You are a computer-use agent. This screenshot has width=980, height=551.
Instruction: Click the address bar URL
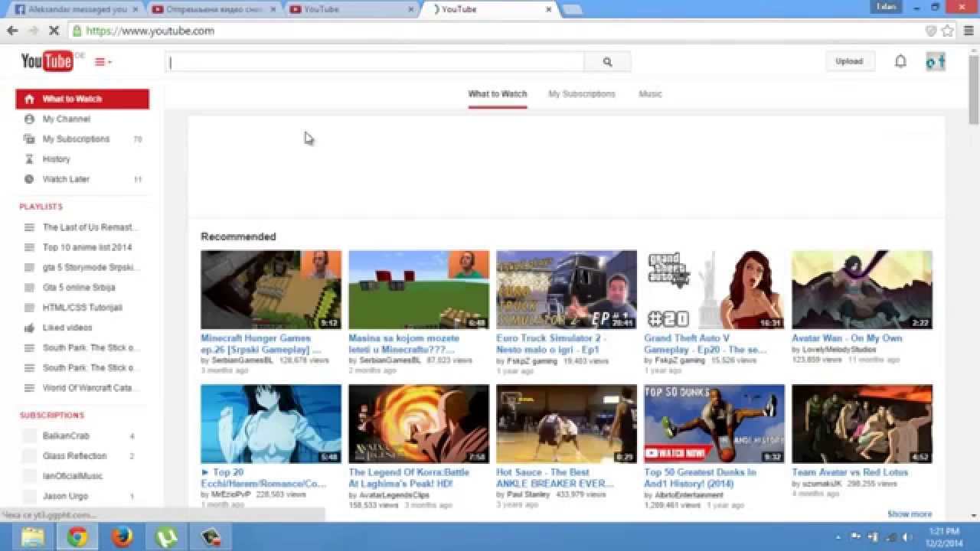[150, 31]
